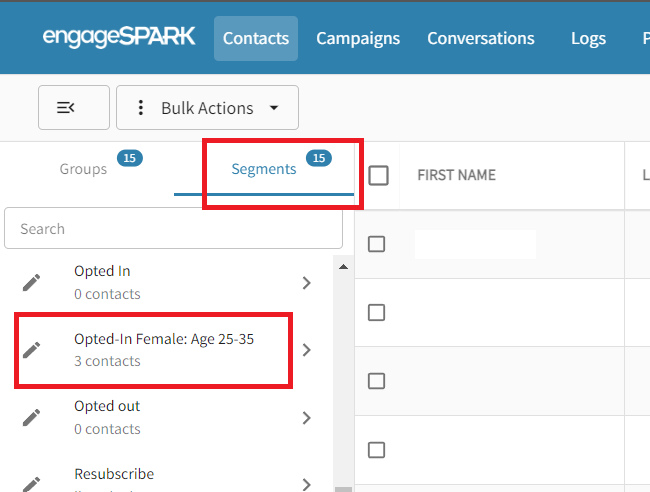Expand Opted-In Female: Age 25-35 chevron

pyautogui.click(x=307, y=350)
